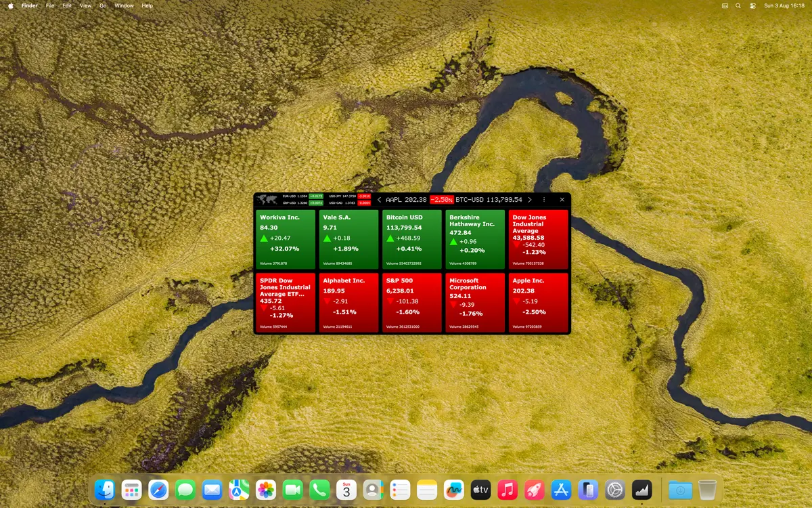Viewport: 812px width, 508px height.
Task: Open the three-dot options menu in the widget
Action: [544, 200]
